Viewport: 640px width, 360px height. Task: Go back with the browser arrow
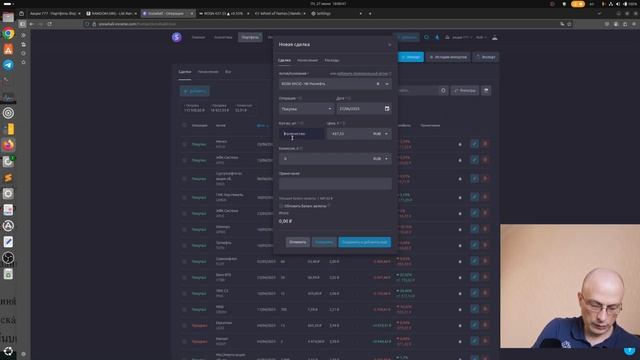point(31,24)
